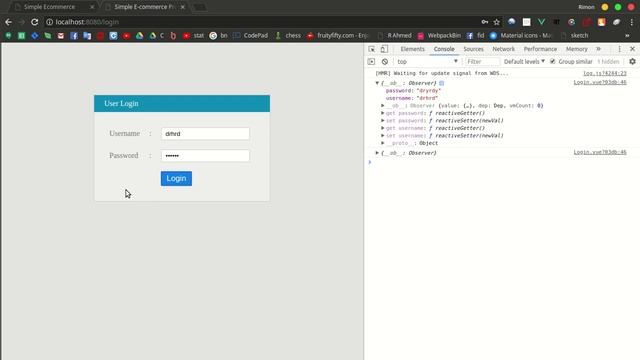Toggle DevTools device toolbar icon
The height and width of the screenshot is (360, 640).
coord(384,49)
